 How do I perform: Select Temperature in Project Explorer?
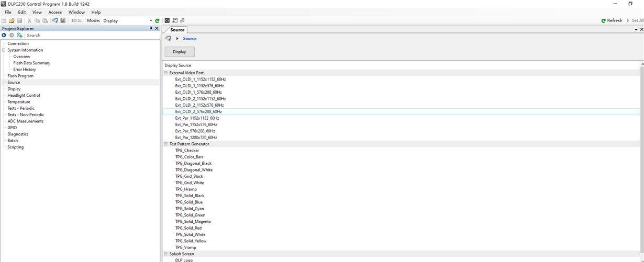click(19, 101)
